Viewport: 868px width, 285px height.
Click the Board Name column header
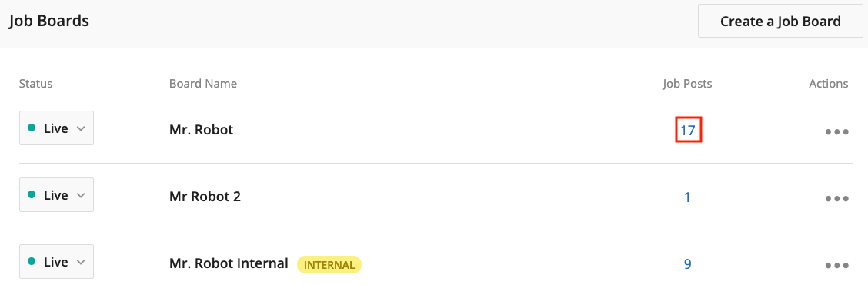pos(203,84)
